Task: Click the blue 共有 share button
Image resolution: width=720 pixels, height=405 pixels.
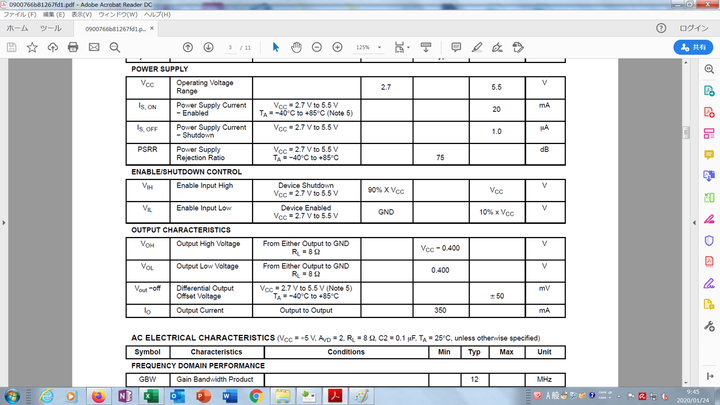Action: coord(692,47)
